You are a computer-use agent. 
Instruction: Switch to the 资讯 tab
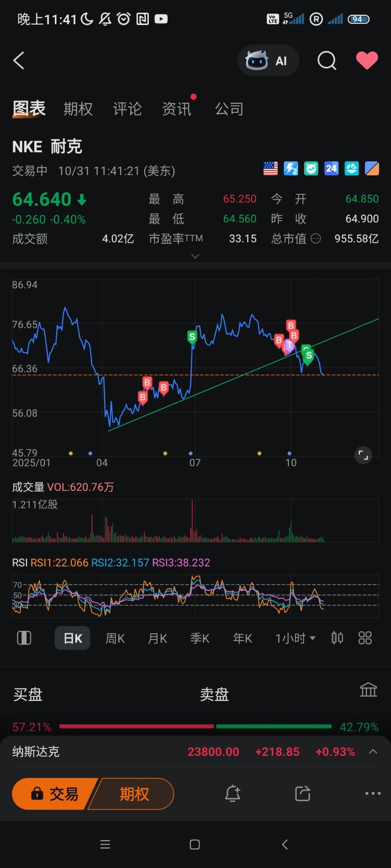(177, 109)
